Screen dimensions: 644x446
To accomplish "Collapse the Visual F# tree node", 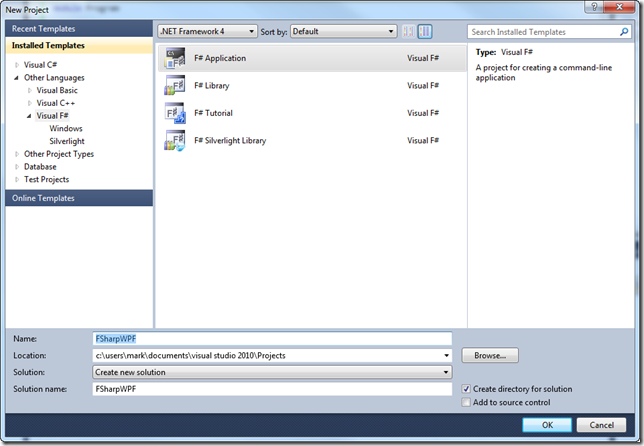I will coord(30,116).
